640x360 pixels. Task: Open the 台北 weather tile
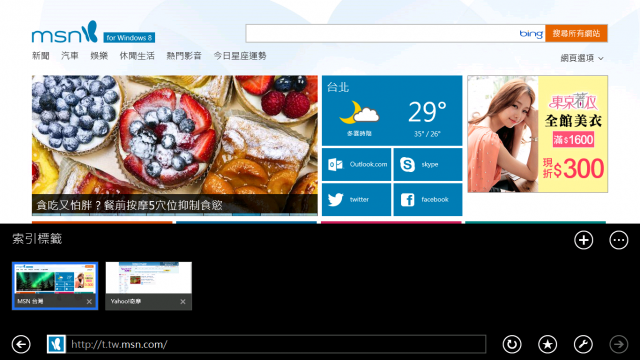click(392, 111)
